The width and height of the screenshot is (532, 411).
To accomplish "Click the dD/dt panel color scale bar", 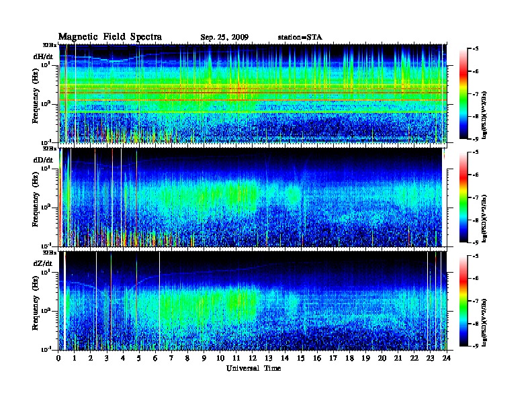I will pos(463,197).
